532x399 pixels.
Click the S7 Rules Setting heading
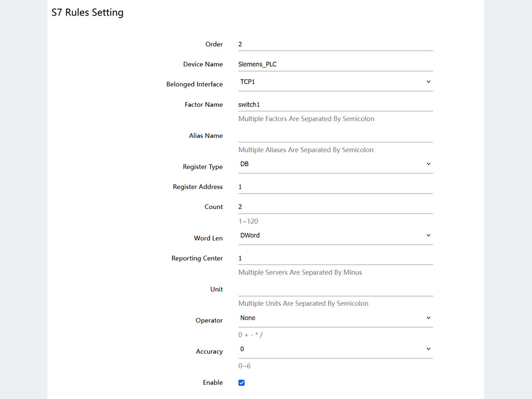coord(88,12)
